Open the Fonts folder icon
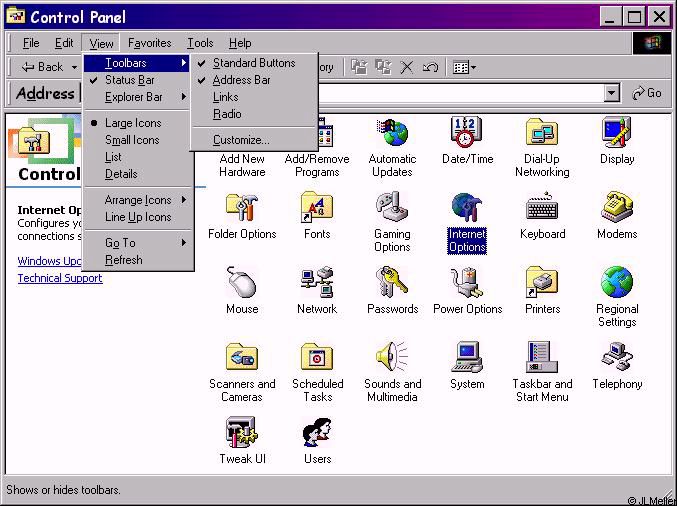Viewport: 677px width, 506px height. pyautogui.click(x=317, y=216)
